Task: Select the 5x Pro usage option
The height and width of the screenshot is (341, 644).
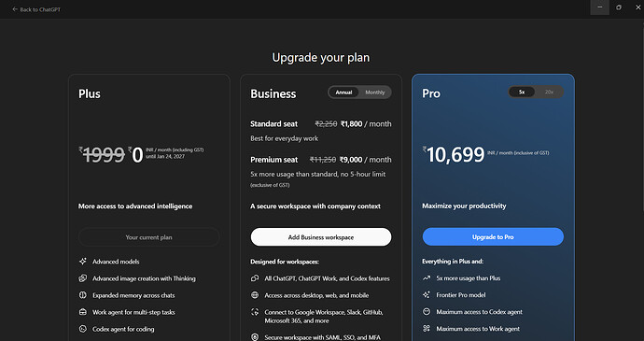Action: [x=522, y=92]
